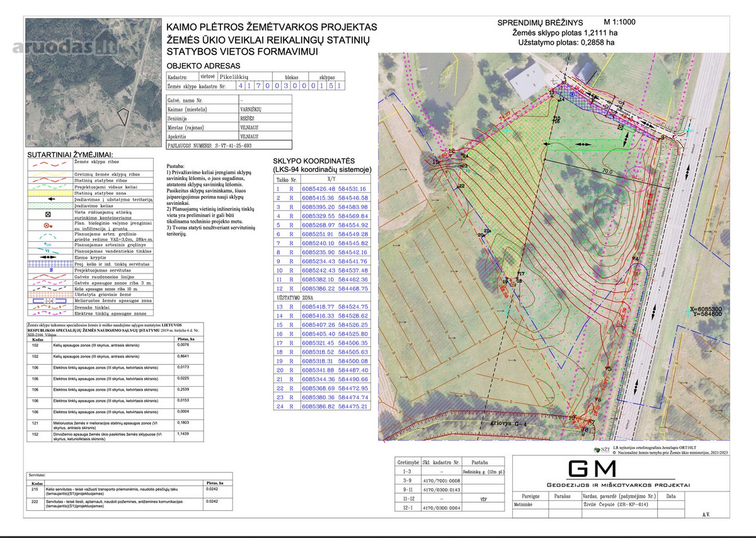
Task: Click the heading "OBJEKTO ADRESAS"
Action: coord(202,66)
